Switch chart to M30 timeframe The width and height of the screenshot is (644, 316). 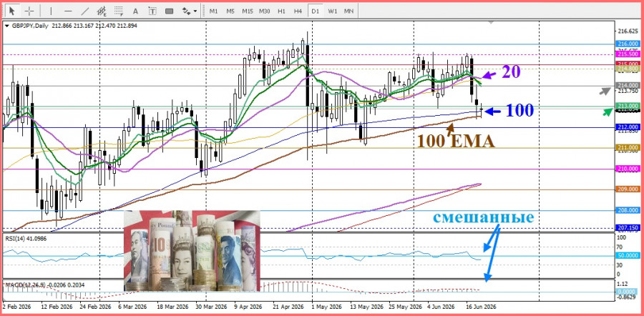[x=265, y=11]
